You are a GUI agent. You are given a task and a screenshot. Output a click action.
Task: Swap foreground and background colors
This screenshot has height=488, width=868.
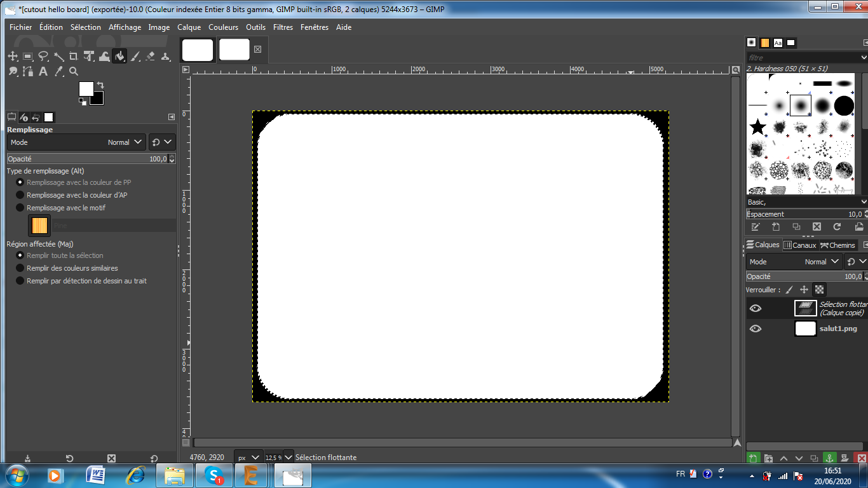pos(100,85)
